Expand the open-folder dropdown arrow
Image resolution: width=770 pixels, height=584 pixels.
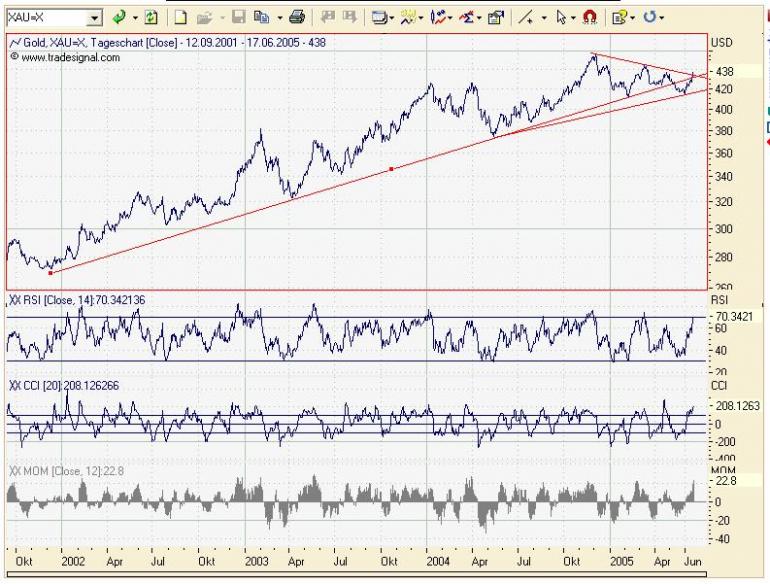pyautogui.click(x=221, y=18)
